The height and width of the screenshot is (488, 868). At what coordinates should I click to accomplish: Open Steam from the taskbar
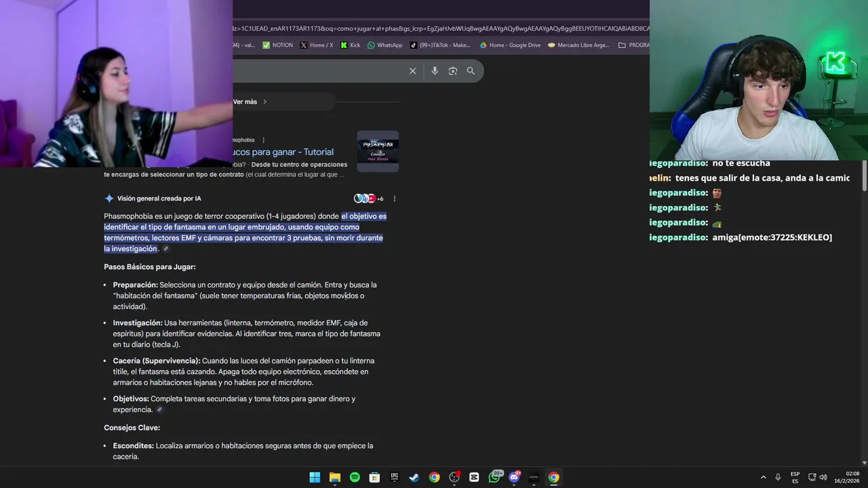tap(414, 477)
